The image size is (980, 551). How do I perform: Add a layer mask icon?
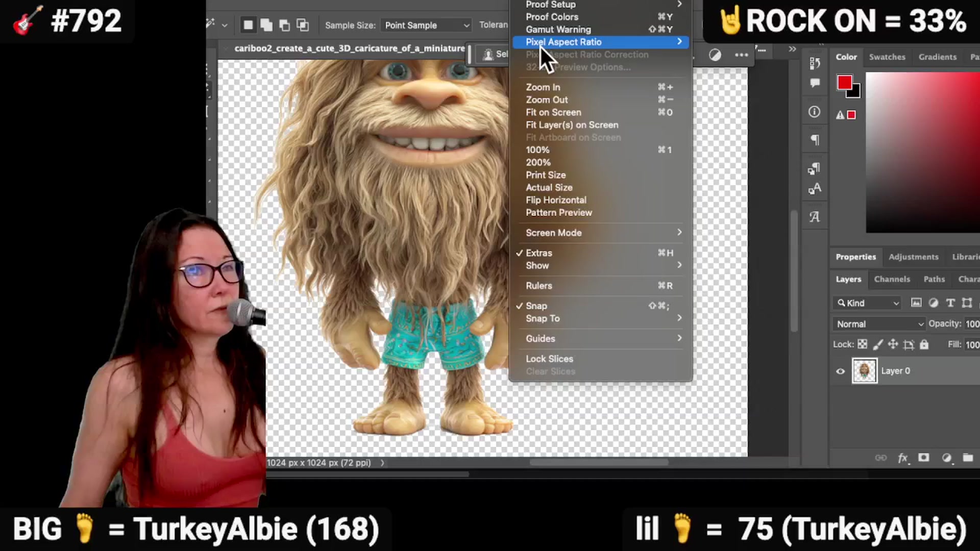[x=924, y=458]
